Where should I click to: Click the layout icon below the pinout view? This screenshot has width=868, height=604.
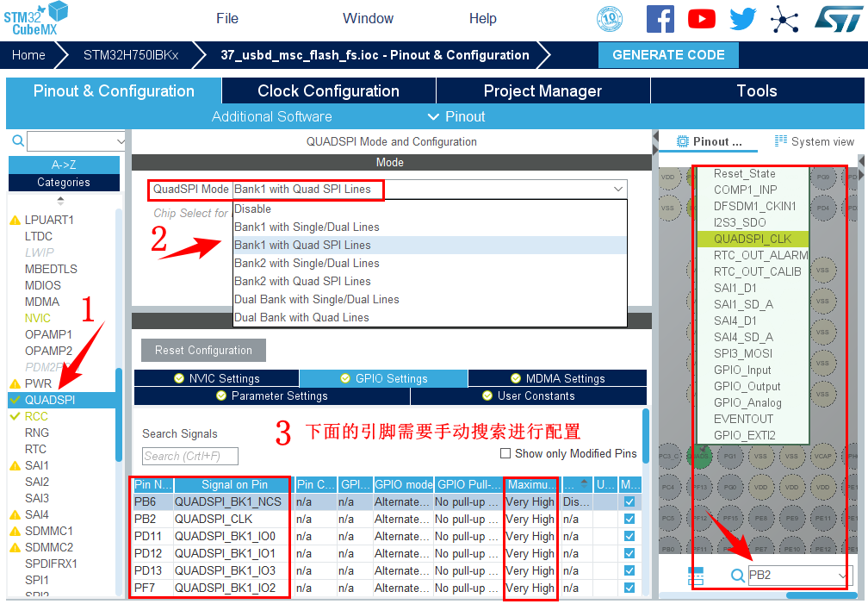coord(696,576)
